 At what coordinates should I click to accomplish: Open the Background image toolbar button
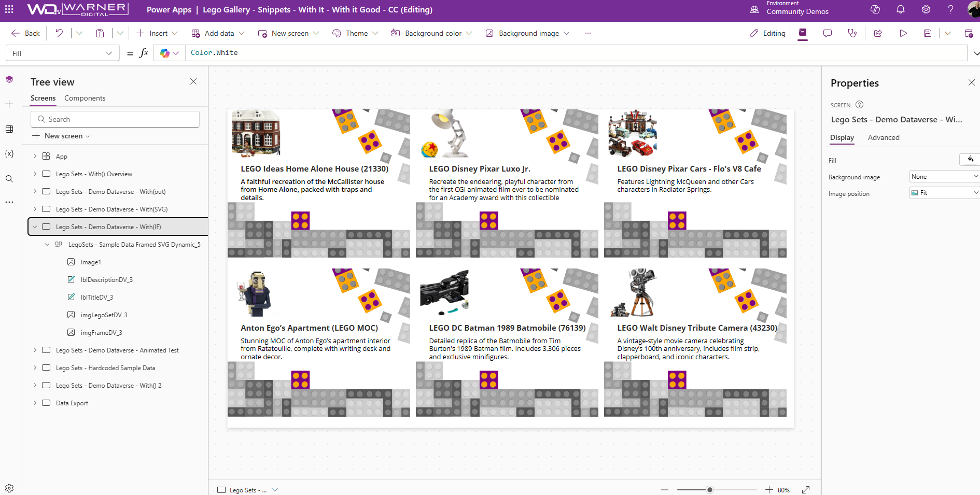click(x=527, y=33)
